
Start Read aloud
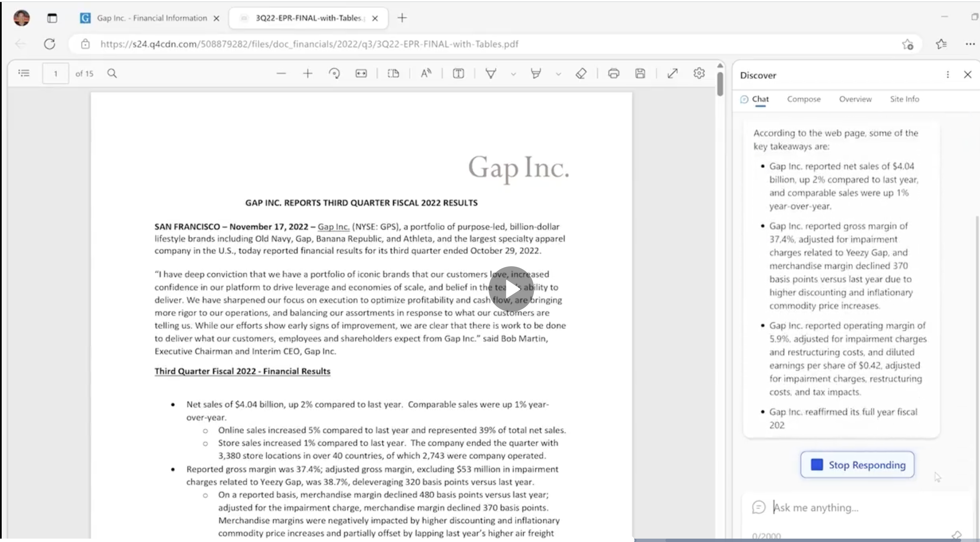426,73
